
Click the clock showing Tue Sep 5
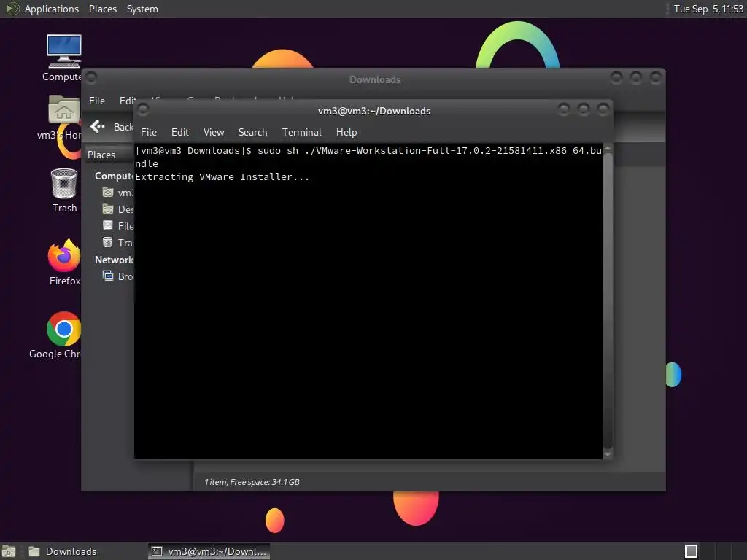(708, 9)
